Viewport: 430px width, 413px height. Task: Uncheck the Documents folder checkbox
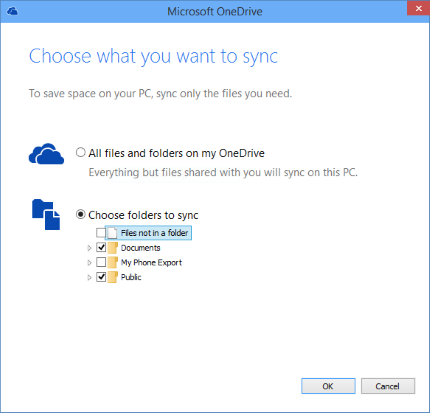pyautogui.click(x=101, y=247)
